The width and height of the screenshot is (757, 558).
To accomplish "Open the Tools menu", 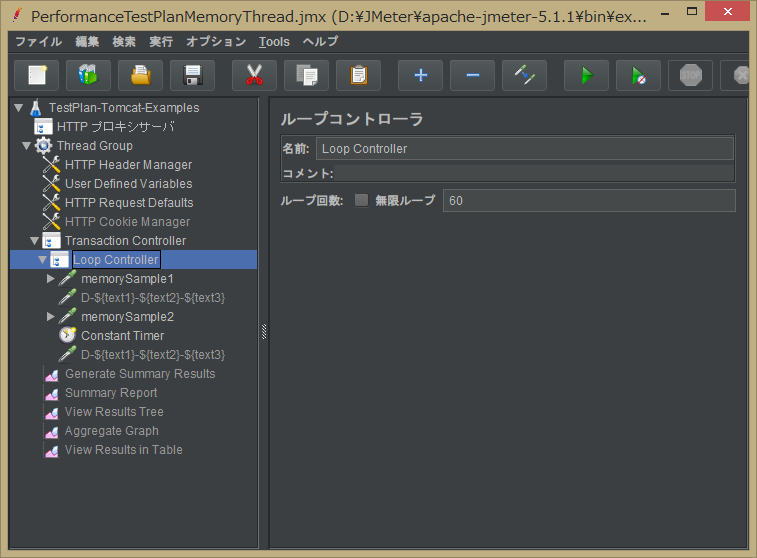I will click(274, 42).
